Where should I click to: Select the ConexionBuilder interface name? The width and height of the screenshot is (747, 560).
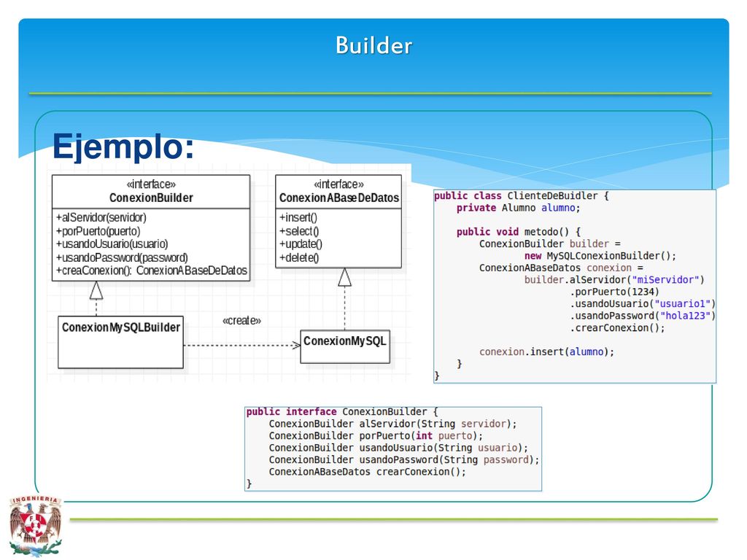point(151,198)
